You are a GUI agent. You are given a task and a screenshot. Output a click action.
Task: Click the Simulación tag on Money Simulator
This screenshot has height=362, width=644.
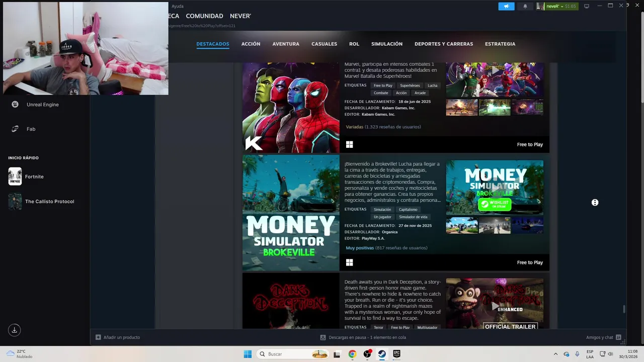click(x=382, y=210)
